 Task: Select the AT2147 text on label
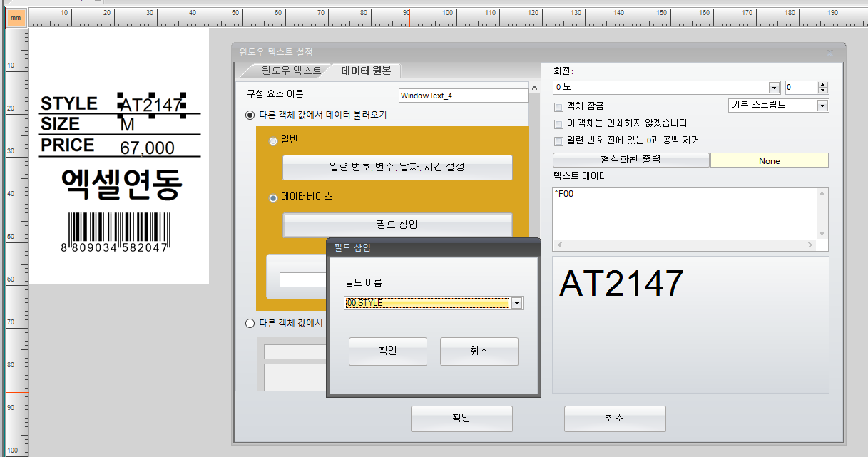tap(151, 106)
